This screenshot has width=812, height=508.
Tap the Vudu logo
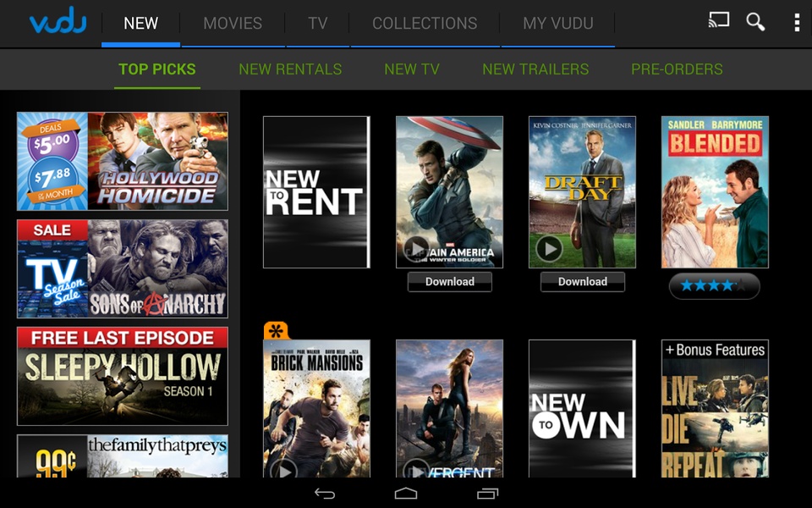[x=58, y=23]
